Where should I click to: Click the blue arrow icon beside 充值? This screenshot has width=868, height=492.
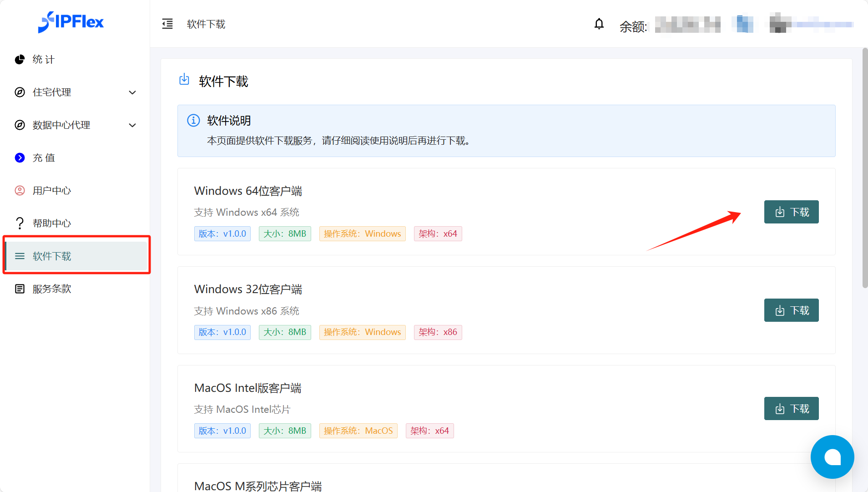(x=20, y=158)
